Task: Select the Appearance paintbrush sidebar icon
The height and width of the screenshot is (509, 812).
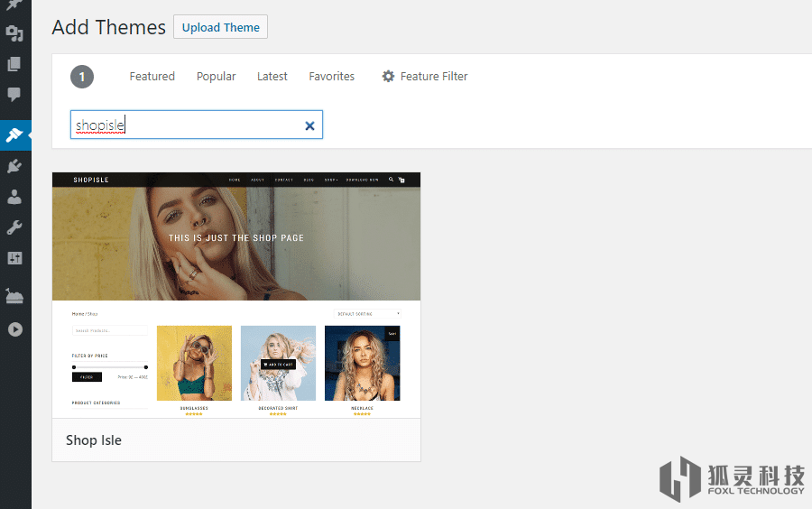Action: [x=14, y=135]
